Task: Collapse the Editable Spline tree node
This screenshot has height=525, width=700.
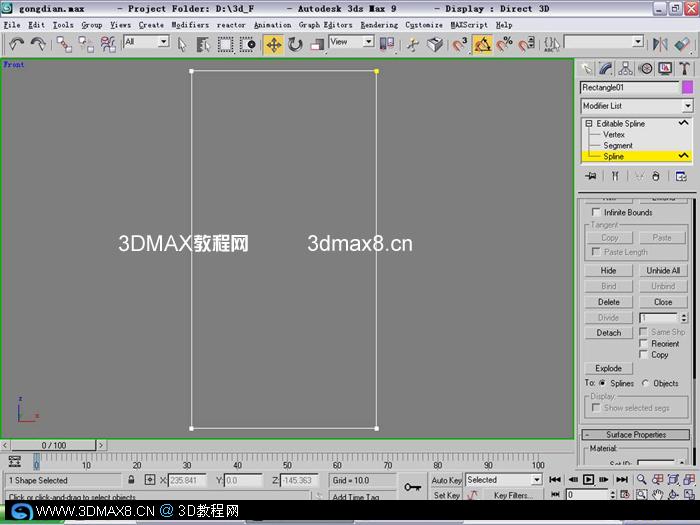Action: coord(588,123)
